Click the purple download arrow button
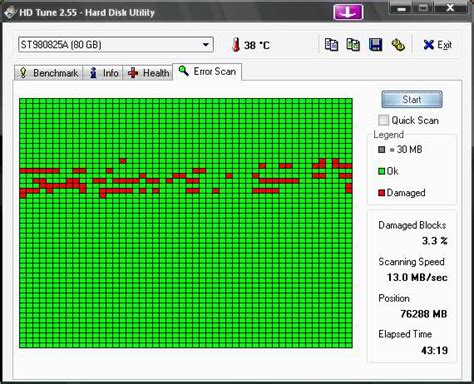Image resolution: width=474 pixels, height=384 pixels. pos(348,12)
